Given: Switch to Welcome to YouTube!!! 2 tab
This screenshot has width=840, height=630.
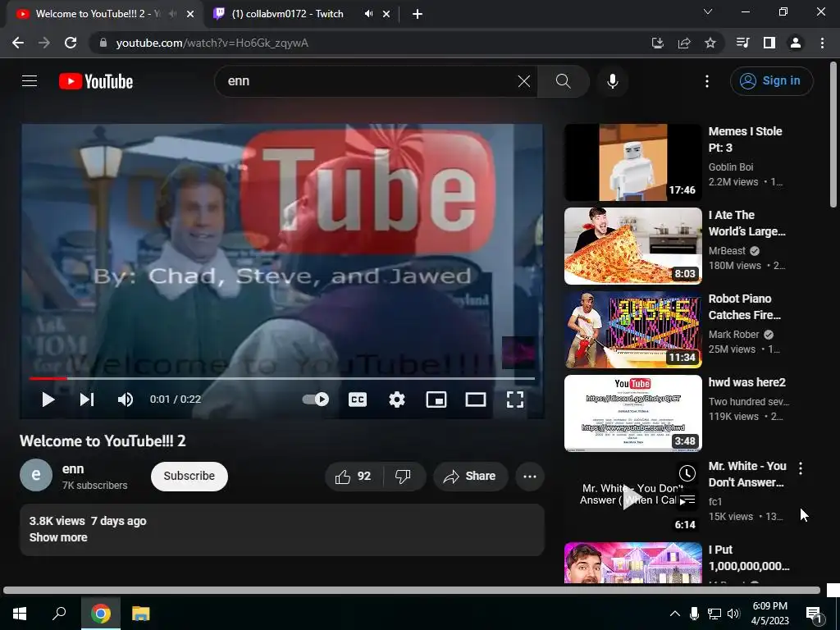Looking at the screenshot, I should tap(99, 14).
